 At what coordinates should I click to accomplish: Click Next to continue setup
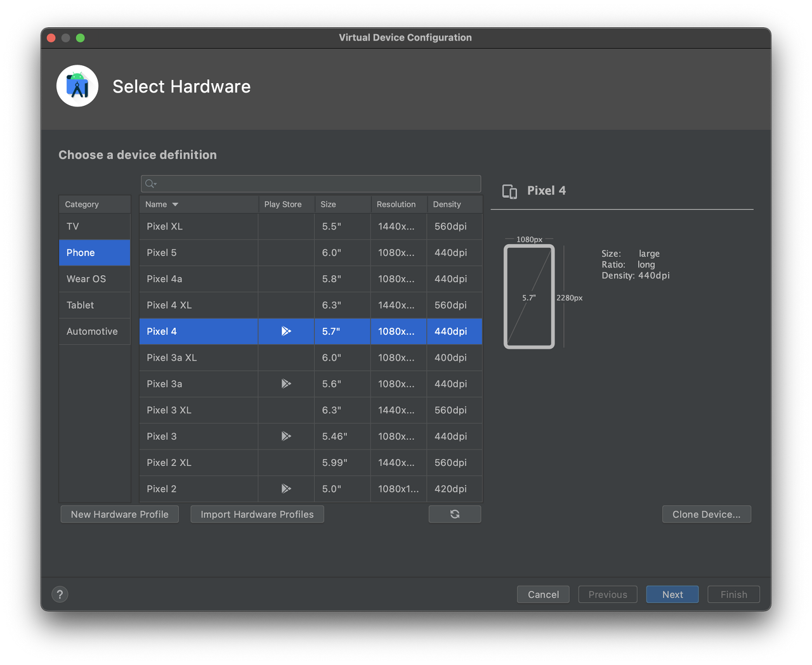pos(672,594)
